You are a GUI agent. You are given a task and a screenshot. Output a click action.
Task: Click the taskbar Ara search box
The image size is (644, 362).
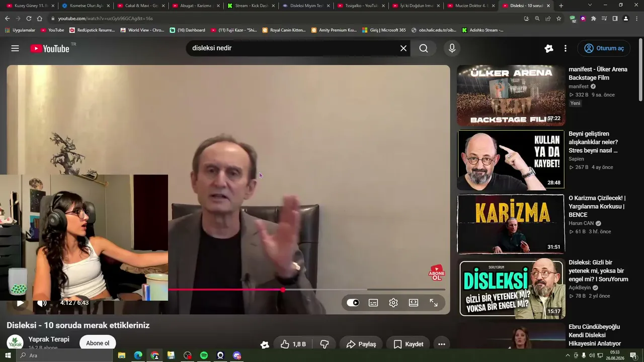pyautogui.click(x=64, y=355)
